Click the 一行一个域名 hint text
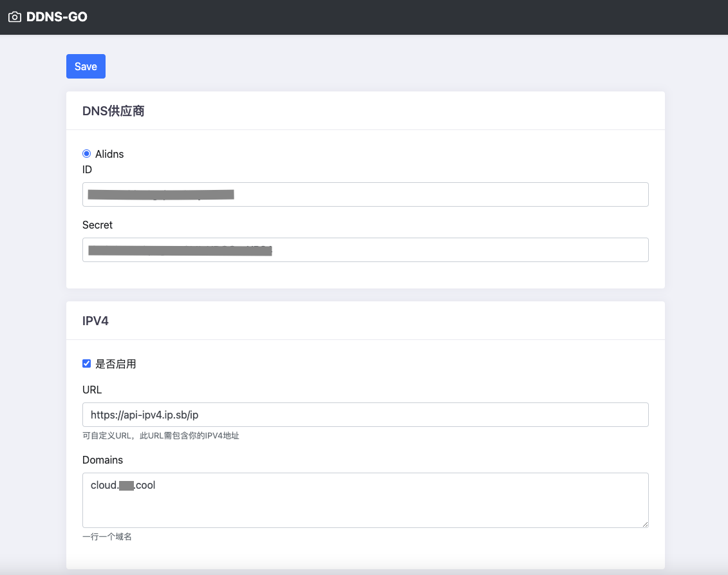 click(x=107, y=536)
